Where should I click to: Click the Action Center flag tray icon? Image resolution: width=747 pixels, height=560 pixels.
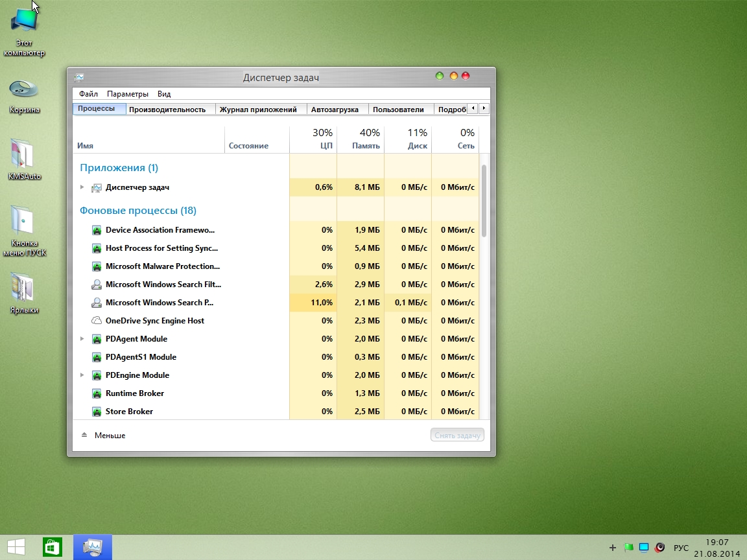tap(628, 548)
